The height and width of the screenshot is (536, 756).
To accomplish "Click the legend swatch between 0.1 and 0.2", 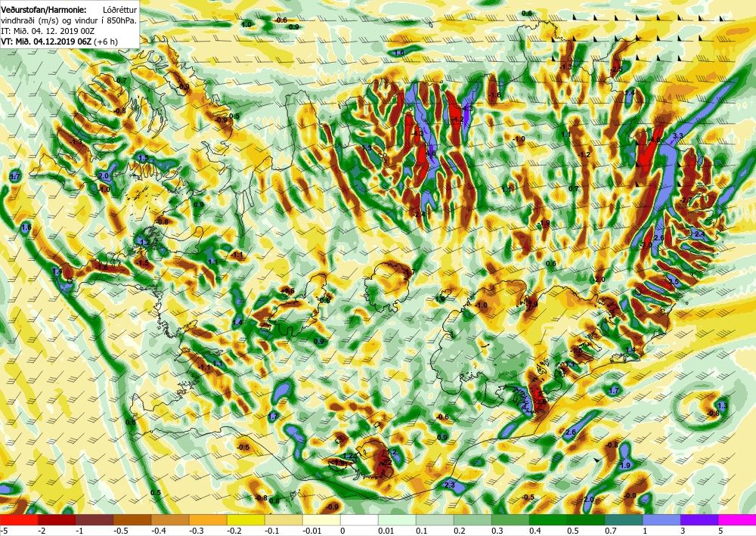I will 435,519.
